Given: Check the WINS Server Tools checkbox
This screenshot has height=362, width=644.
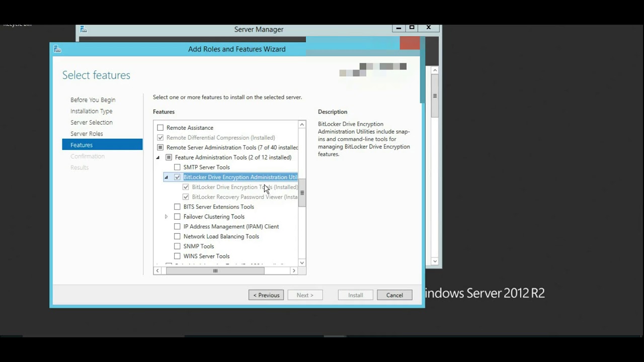Looking at the screenshot, I should (177, 256).
